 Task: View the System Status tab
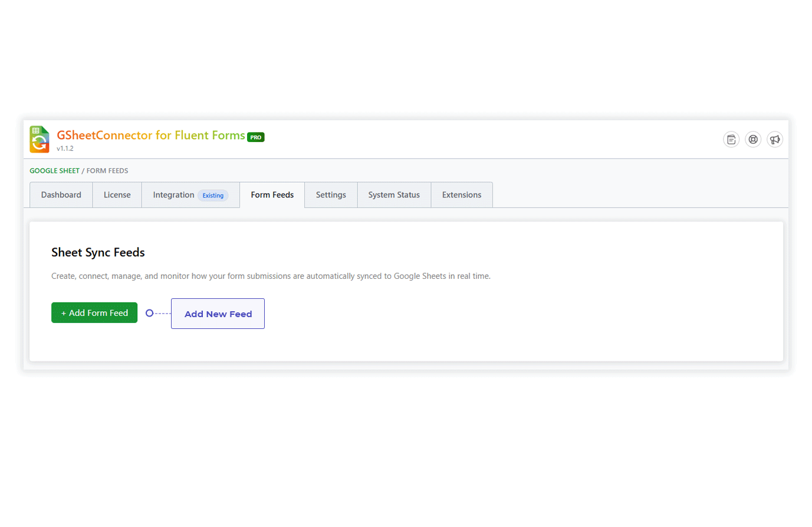pos(394,195)
